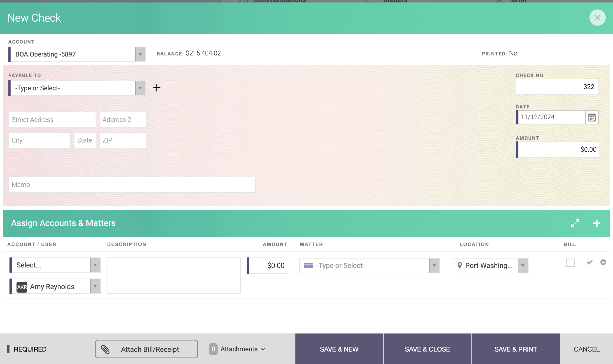The image size is (613, 364).
Task: Open the Payable To dropdown arrow
Action: tap(140, 88)
